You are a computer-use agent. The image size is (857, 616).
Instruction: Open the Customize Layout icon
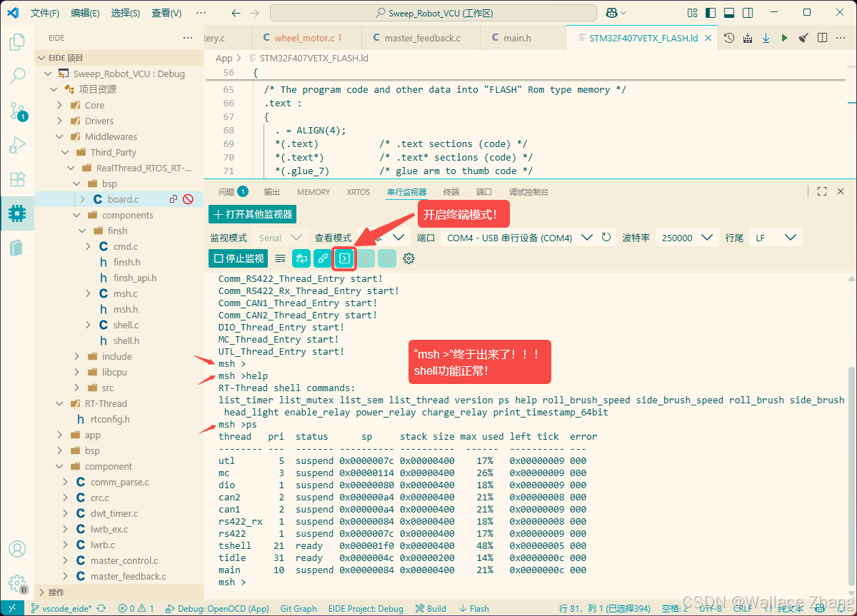pos(692,13)
